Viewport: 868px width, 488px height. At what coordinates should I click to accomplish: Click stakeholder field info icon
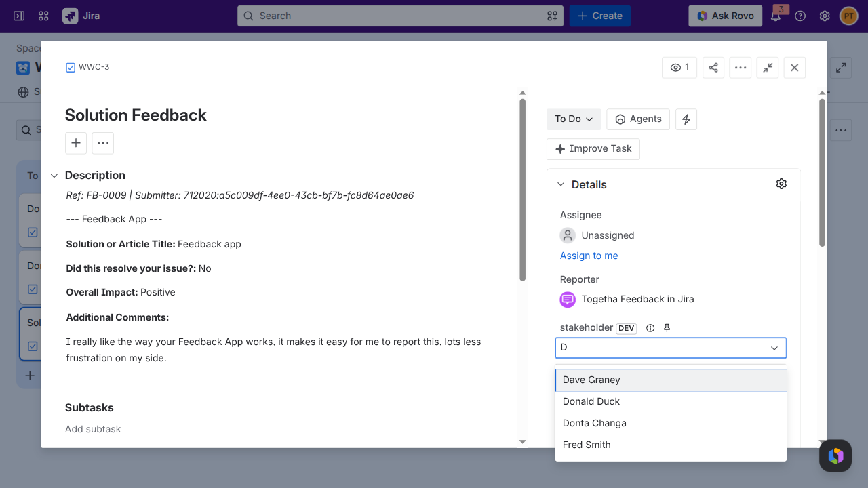(x=650, y=328)
